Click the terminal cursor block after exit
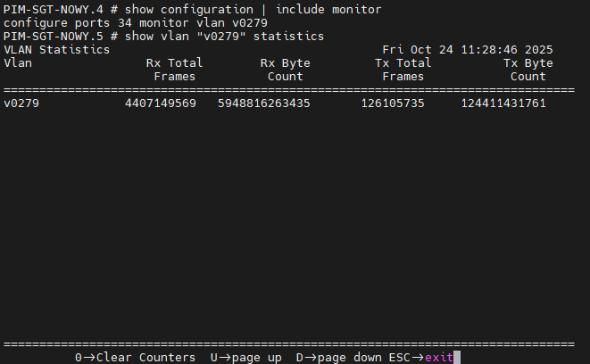The width and height of the screenshot is (590, 364). 456,357
